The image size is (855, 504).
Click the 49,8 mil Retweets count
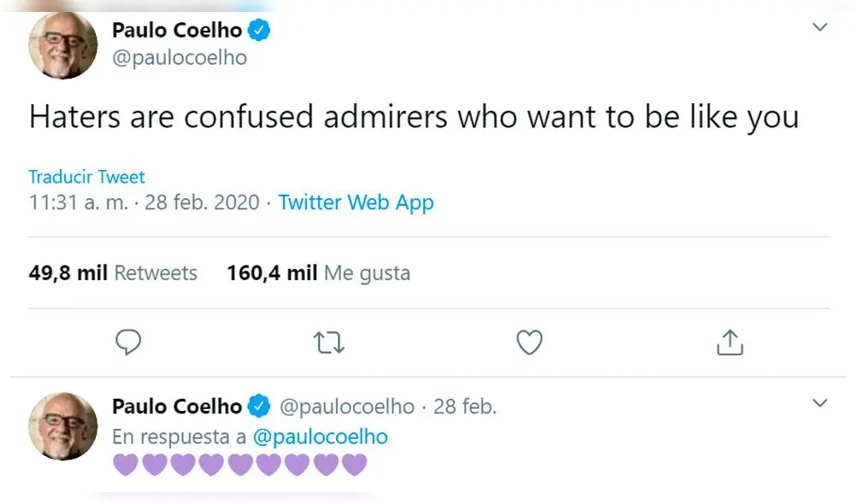pos(112,273)
